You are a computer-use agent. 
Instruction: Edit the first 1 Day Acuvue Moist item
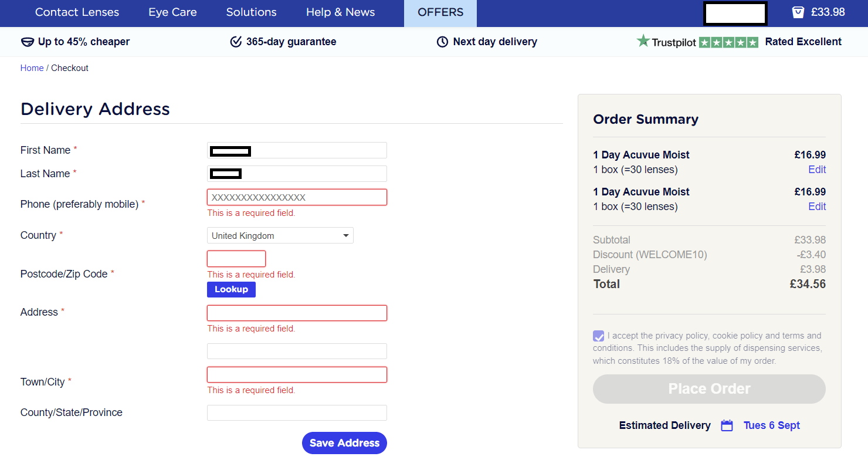click(x=816, y=170)
